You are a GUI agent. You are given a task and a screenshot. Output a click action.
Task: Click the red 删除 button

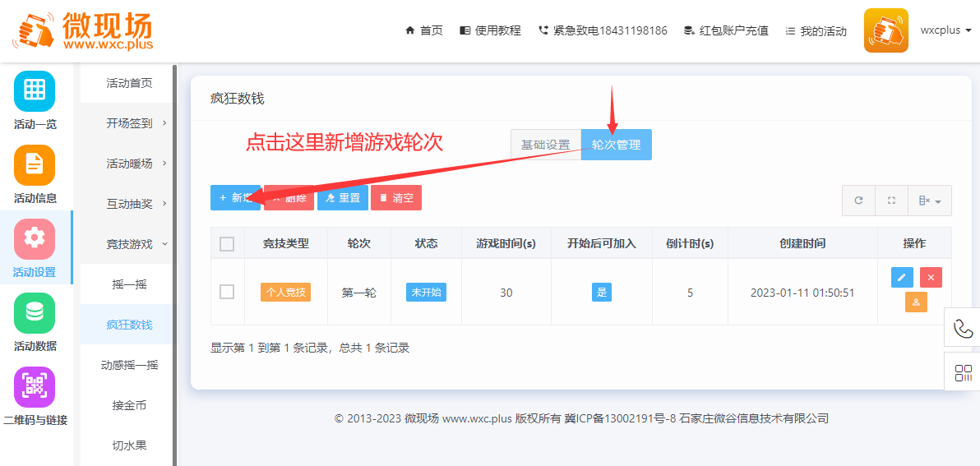tap(289, 197)
